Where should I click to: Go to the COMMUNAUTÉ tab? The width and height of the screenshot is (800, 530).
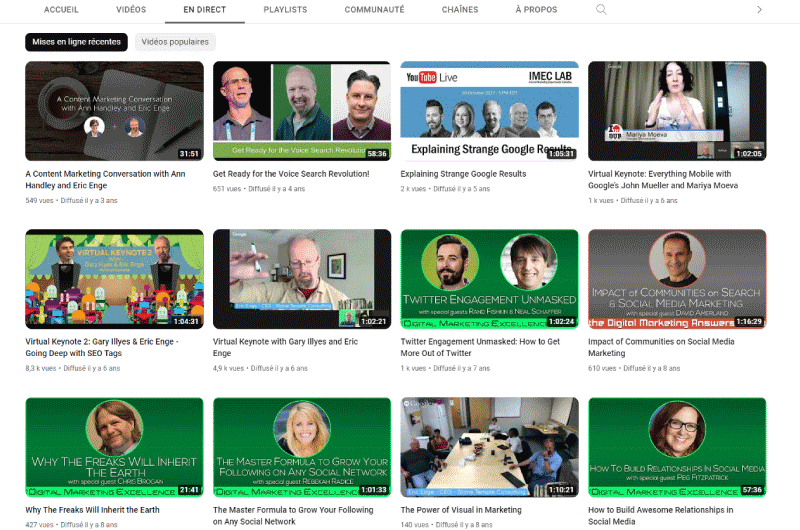374,10
